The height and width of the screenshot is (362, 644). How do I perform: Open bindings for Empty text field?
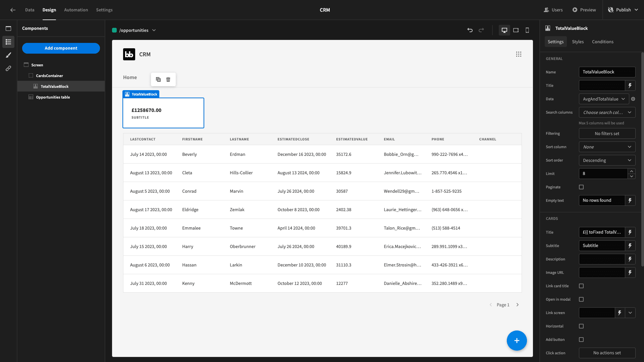[630, 200]
